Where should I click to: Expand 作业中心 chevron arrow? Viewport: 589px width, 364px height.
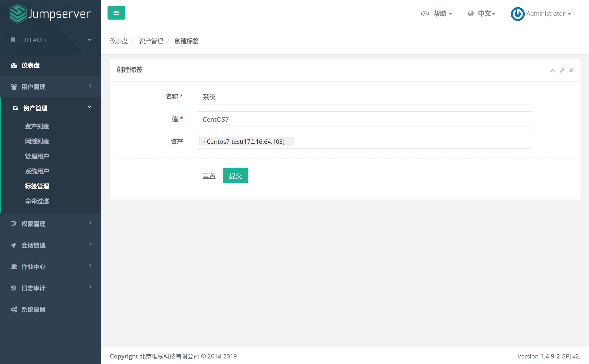pos(90,266)
